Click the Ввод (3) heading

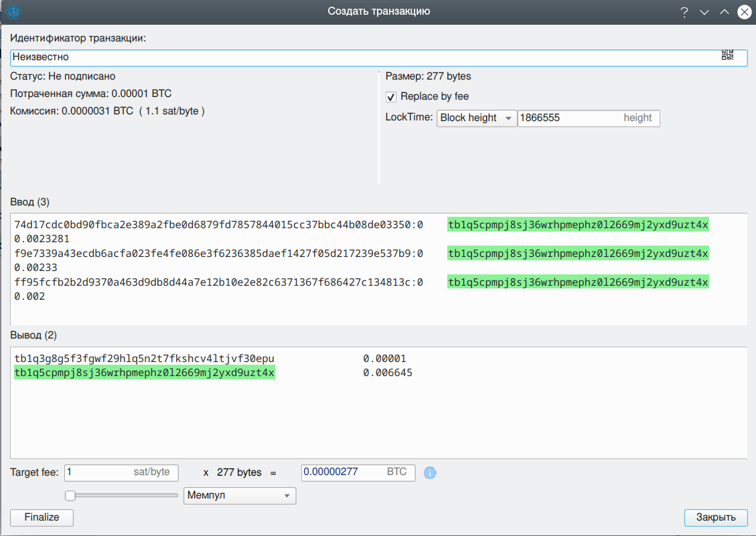(x=30, y=202)
